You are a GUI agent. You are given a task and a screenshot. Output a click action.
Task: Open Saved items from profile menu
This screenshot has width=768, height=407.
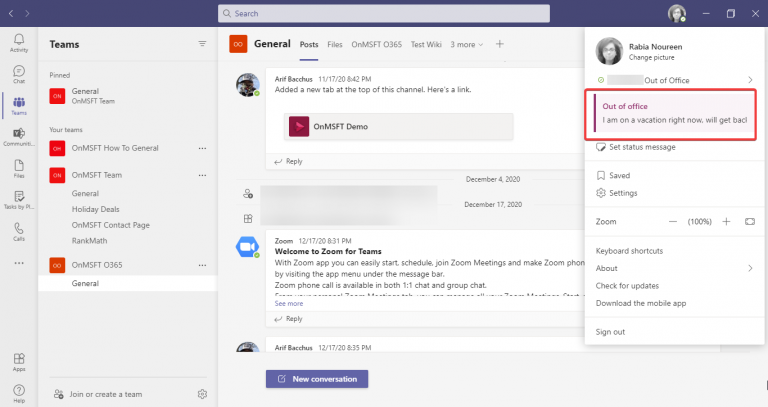click(x=613, y=175)
